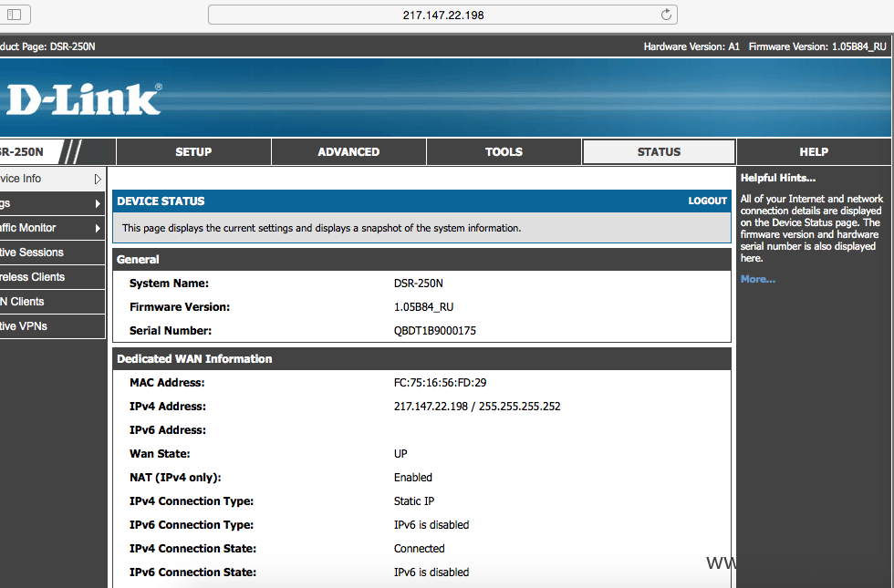Open Wireless Clients in the sidebar
This screenshot has width=894, height=588.
click(x=52, y=277)
